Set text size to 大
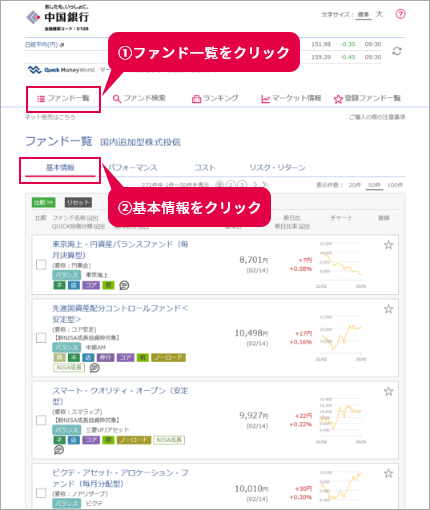This screenshot has height=510, width=430. pyautogui.click(x=379, y=14)
